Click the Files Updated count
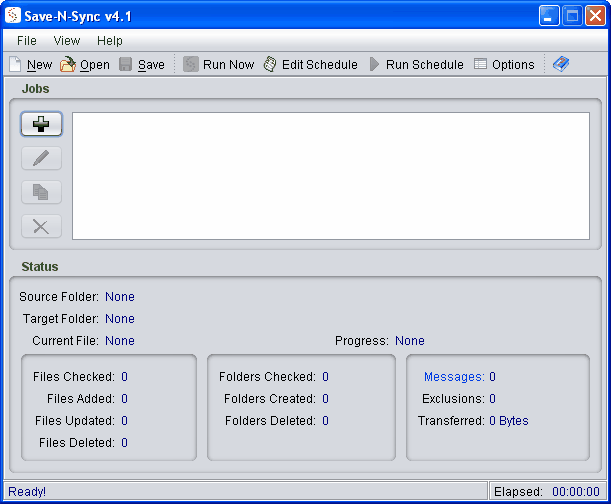The image size is (611, 504). pos(124,421)
